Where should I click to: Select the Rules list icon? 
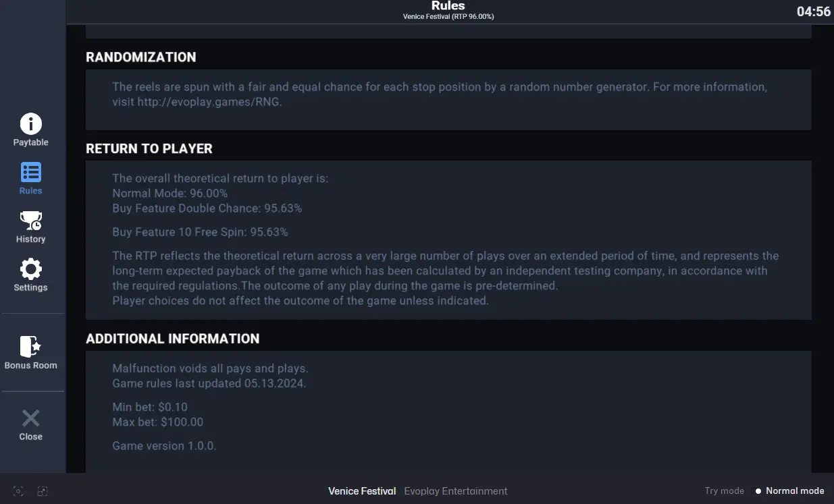30,173
